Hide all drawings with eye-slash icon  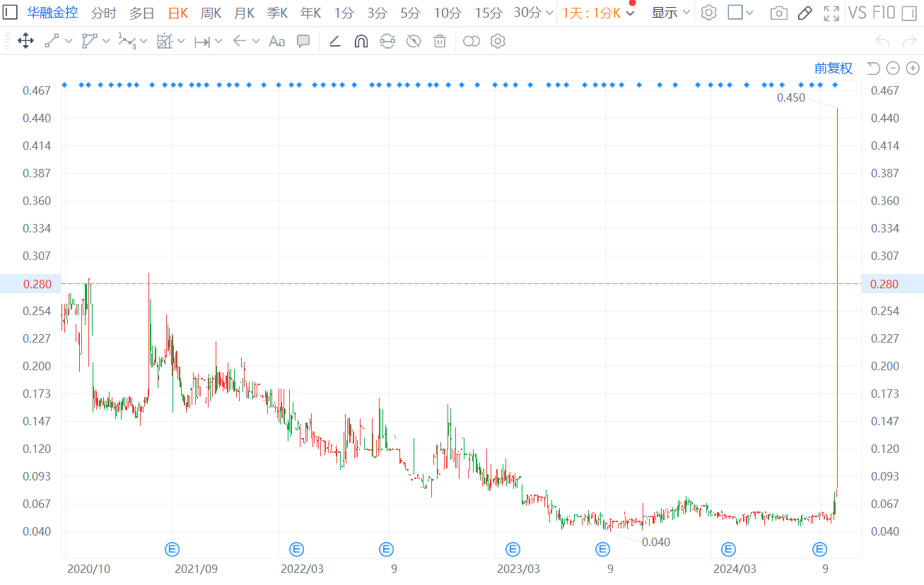[x=414, y=41]
